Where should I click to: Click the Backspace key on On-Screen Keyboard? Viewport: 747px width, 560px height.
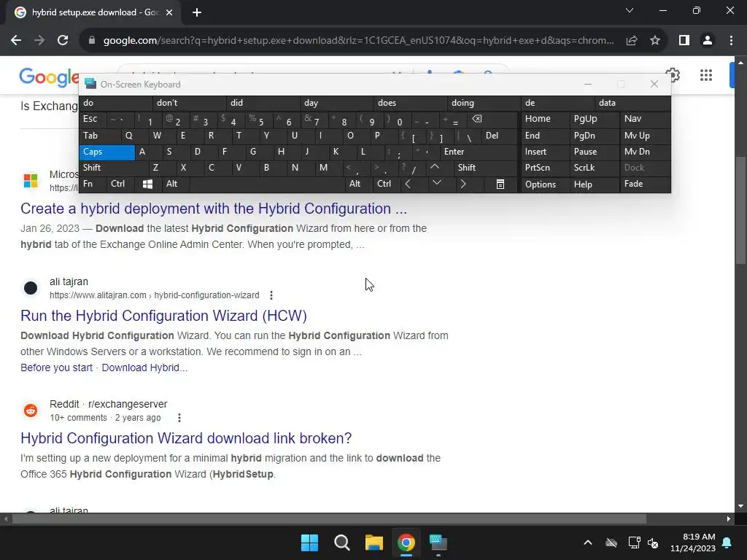coord(492,119)
